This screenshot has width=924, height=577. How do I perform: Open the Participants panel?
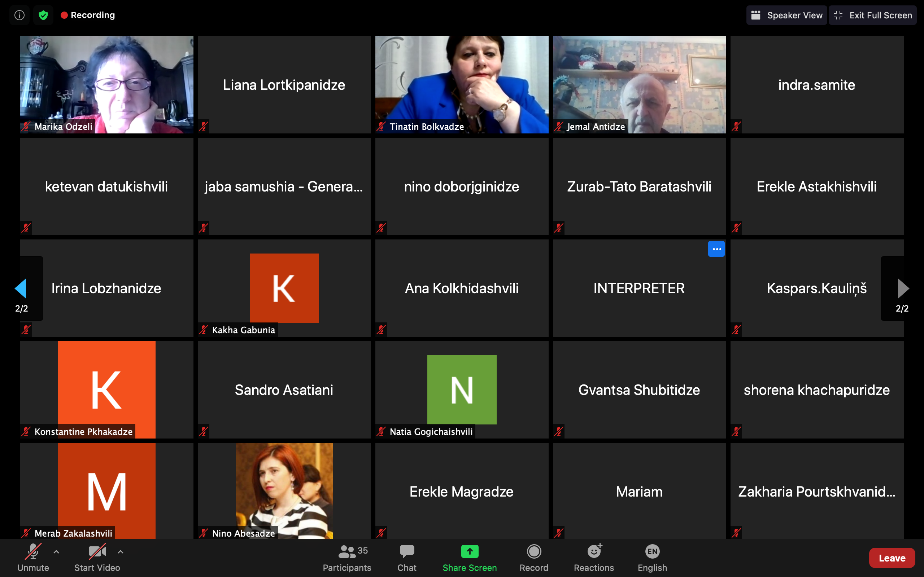[x=347, y=558]
